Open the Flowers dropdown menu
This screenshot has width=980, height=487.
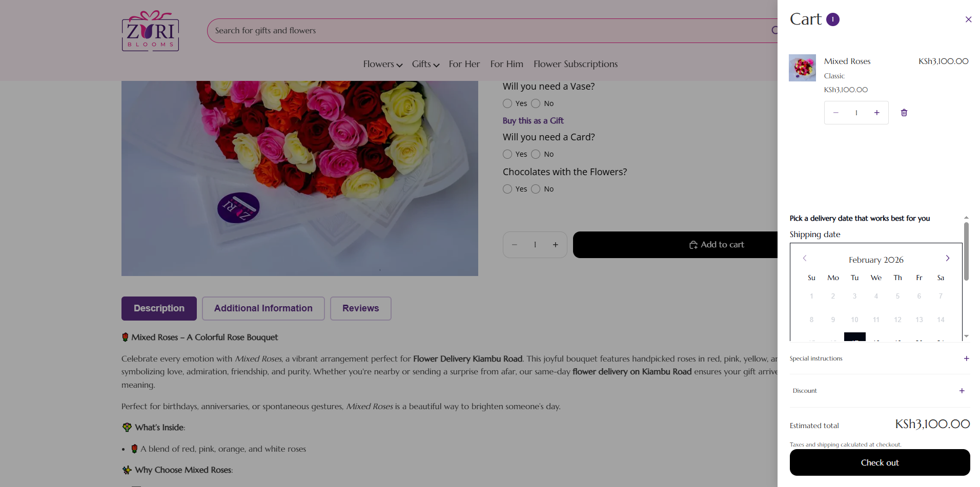382,64
